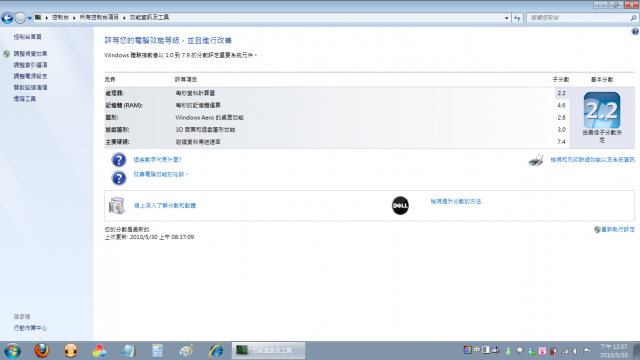Click the speech bubble tray icon

coord(520,351)
